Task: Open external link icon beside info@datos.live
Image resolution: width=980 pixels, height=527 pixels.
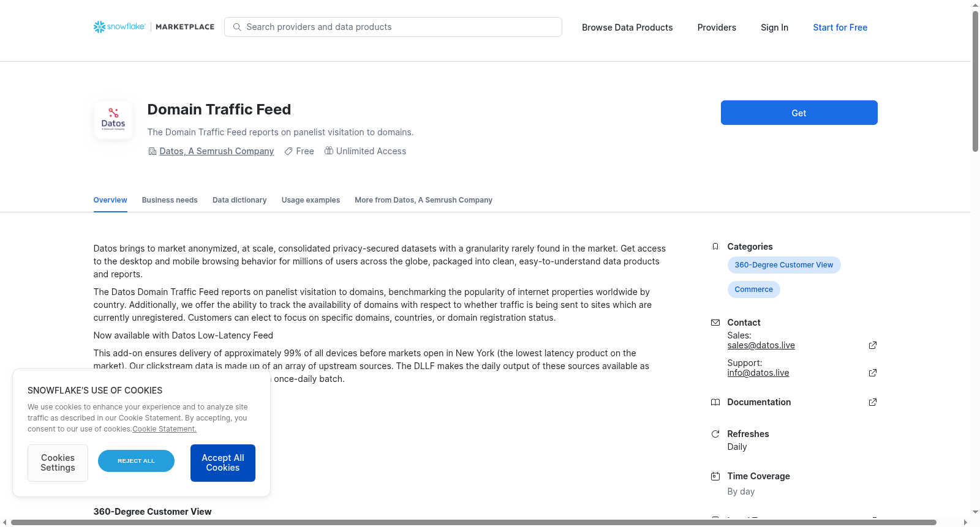Action: (x=873, y=373)
